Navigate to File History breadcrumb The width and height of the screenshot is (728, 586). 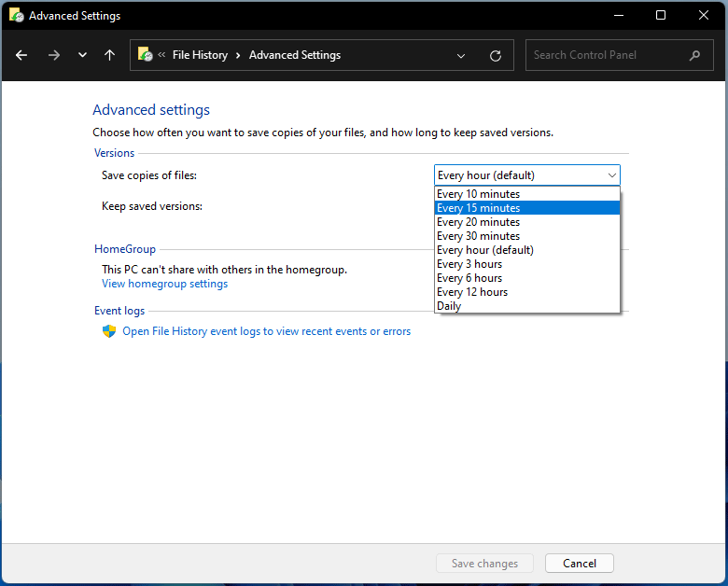(200, 55)
